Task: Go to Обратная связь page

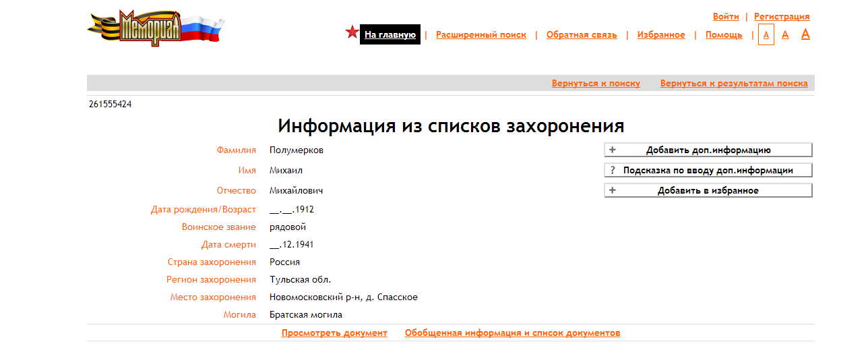Action: pos(581,35)
